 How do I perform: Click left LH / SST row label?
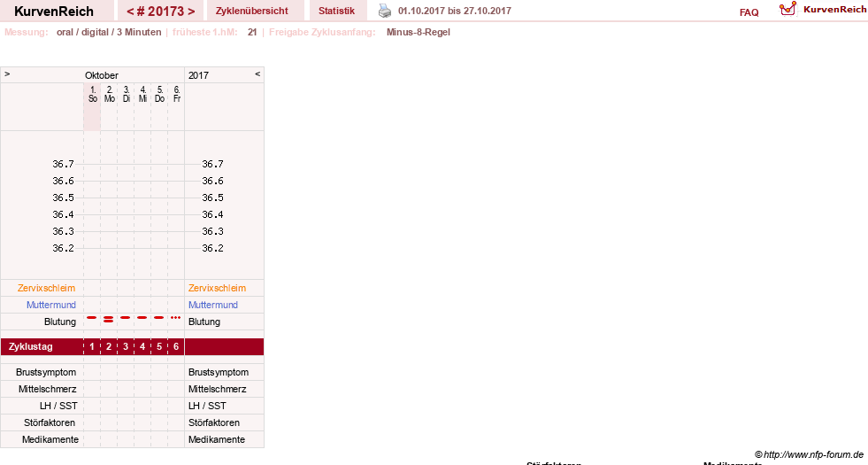tap(58, 406)
